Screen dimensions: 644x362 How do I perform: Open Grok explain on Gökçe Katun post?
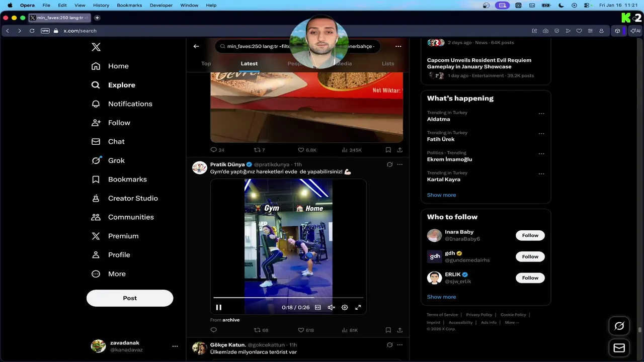[389, 345]
